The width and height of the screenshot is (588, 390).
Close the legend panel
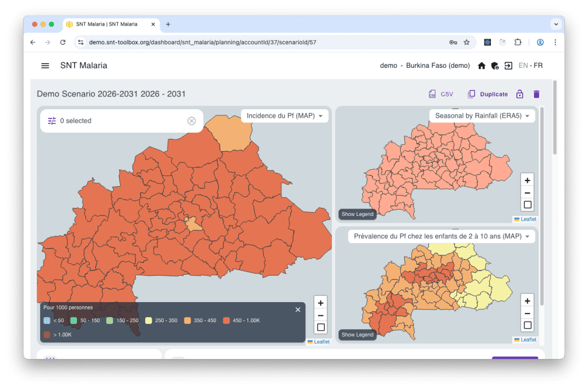[297, 310]
